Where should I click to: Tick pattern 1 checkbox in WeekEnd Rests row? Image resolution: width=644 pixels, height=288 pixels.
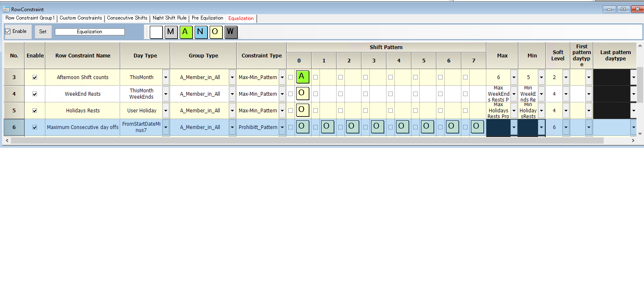click(x=316, y=94)
